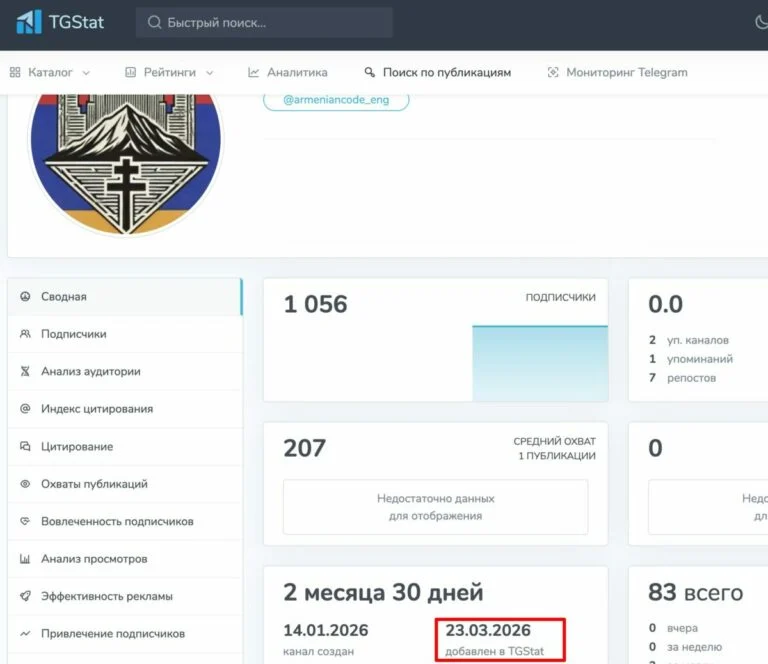Open the @armeniancode_eng channel link
The width and height of the screenshot is (768, 664).
click(x=336, y=100)
